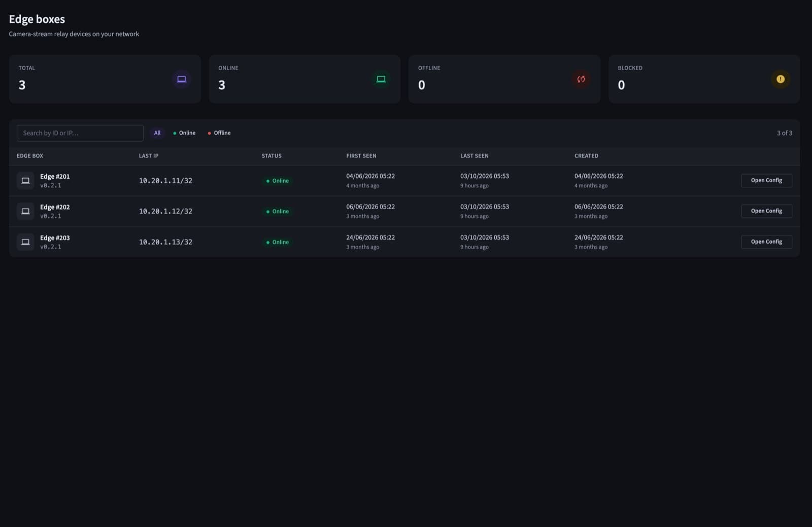Click the green laptop icon in Online card
This screenshot has width=812, height=527.
381,79
